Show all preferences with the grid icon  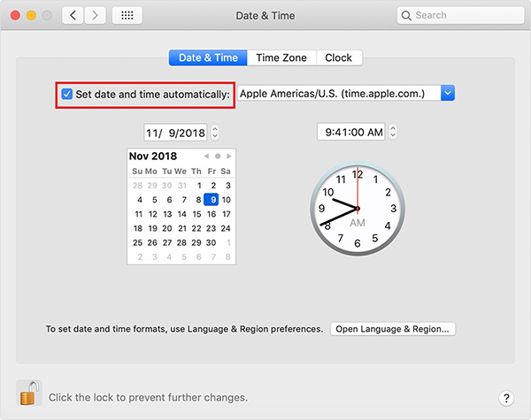[x=127, y=15]
